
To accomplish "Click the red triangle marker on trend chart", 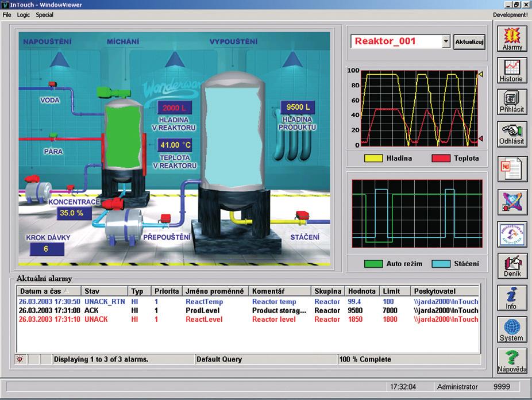I will pos(480,139).
